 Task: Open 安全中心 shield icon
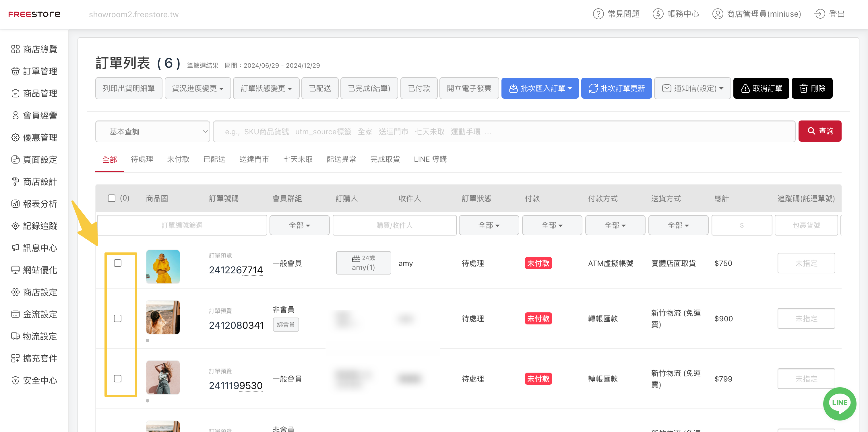pos(15,380)
